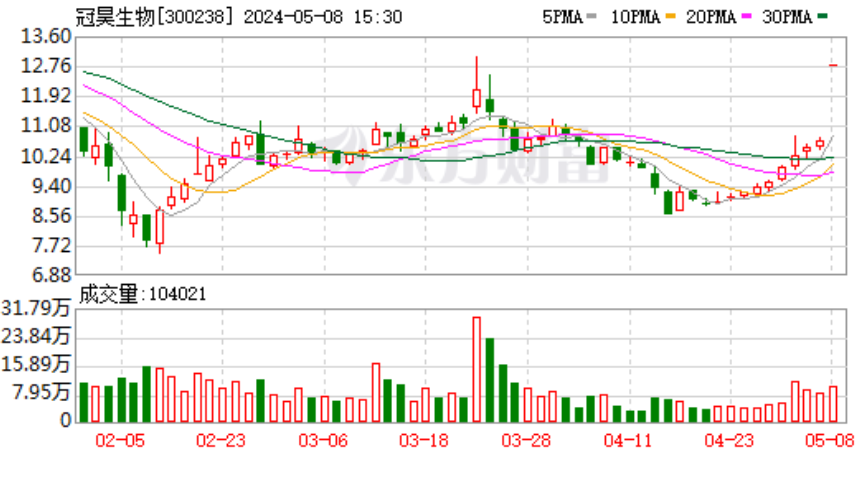Click the latest red dash candle near 12.76
The image size is (855, 502).
pos(833,65)
